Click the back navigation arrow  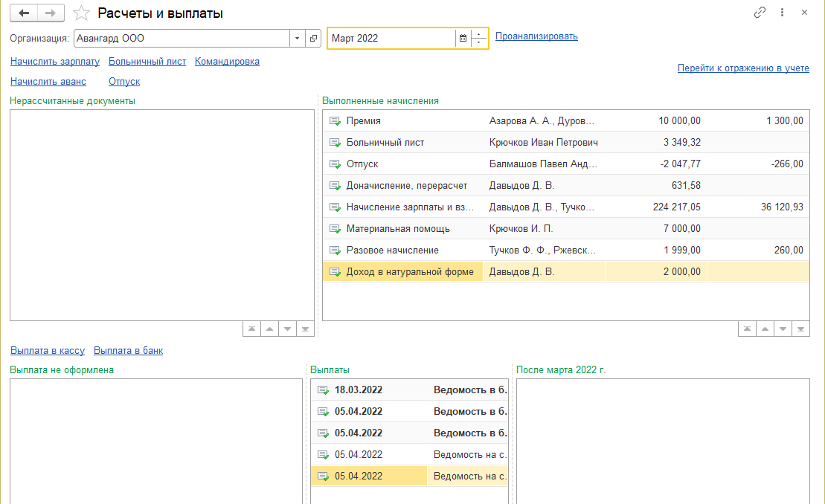pyautogui.click(x=24, y=13)
